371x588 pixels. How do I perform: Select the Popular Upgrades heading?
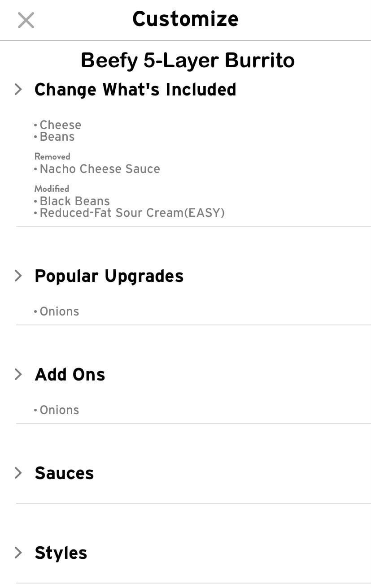pyautogui.click(x=109, y=276)
